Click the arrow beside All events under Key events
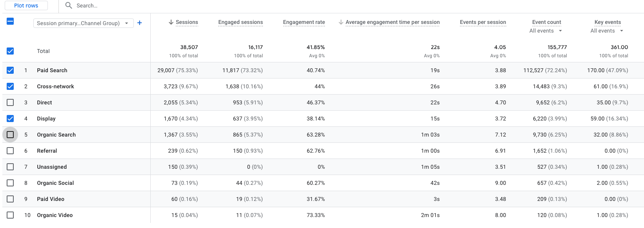This screenshot has width=644, height=228. pos(622,31)
